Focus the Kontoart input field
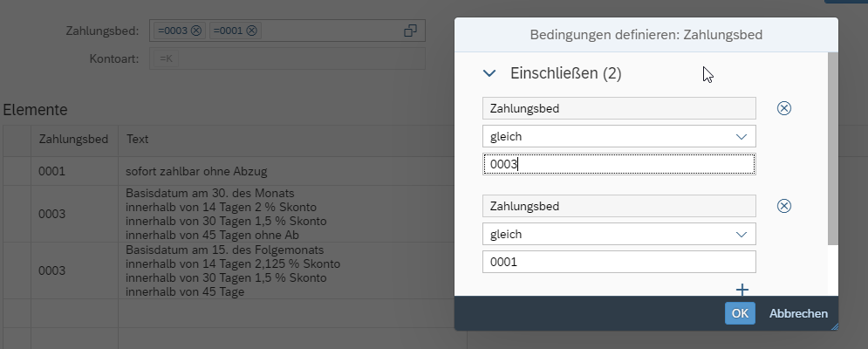Viewport: 868px width, 349px height. pyautogui.click(x=287, y=58)
